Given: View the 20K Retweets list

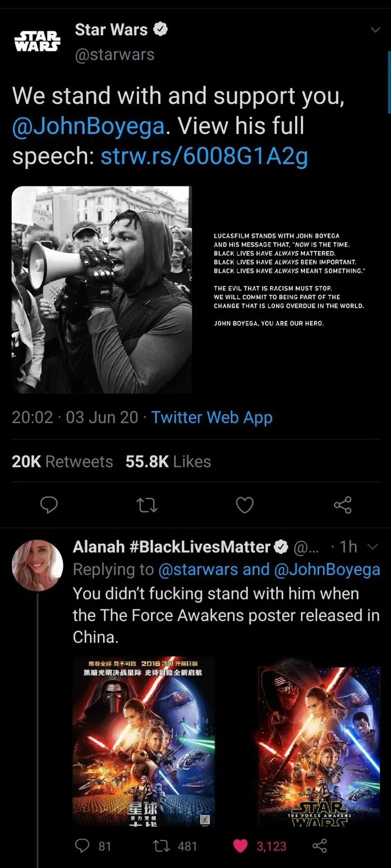Looking at the screenshot, I should pos(62,462).
